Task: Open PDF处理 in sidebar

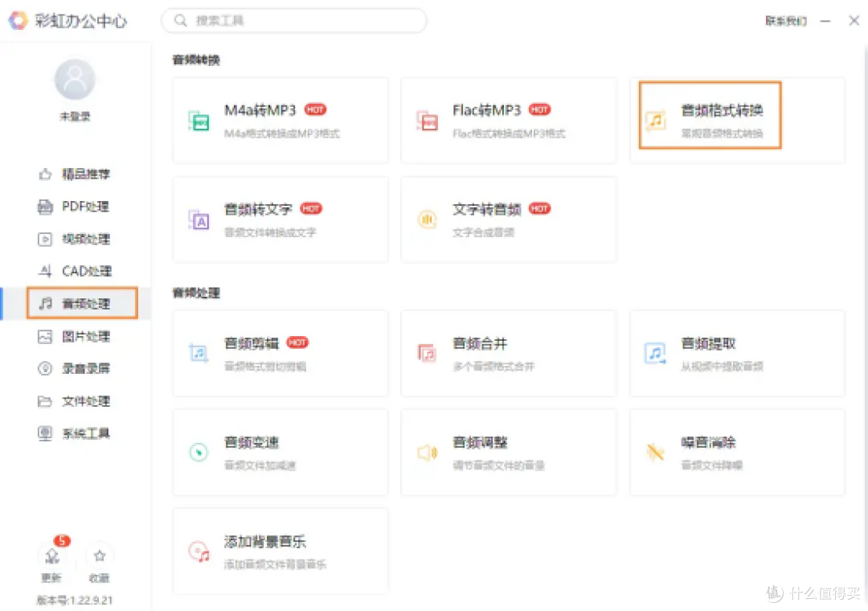Action: point(75,207)
